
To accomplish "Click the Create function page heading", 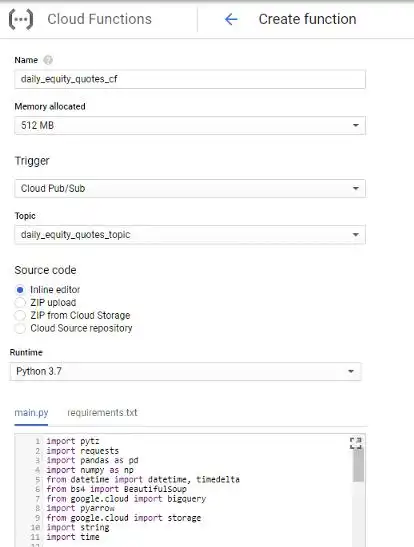I will pyautogui.click(x=307, y=19).
